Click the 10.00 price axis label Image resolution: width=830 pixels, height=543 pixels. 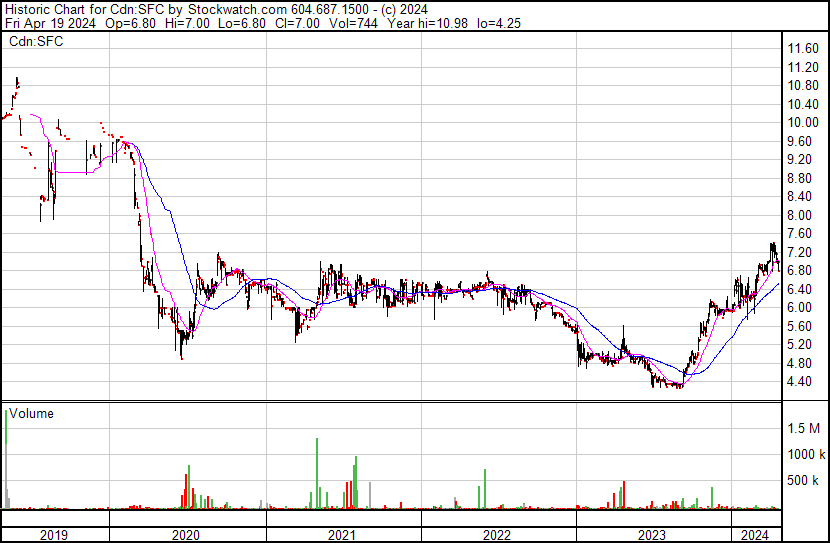click(803, 122)
